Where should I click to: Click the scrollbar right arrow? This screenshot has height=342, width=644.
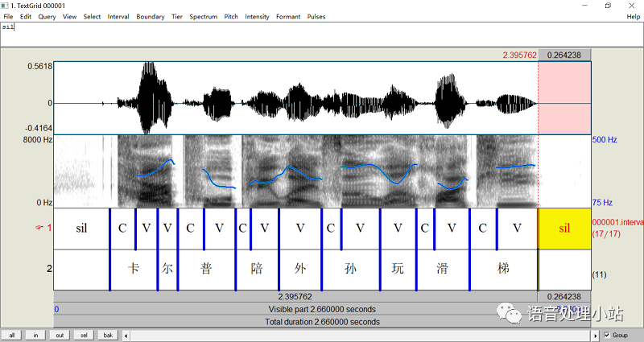(x=595, y=336)
